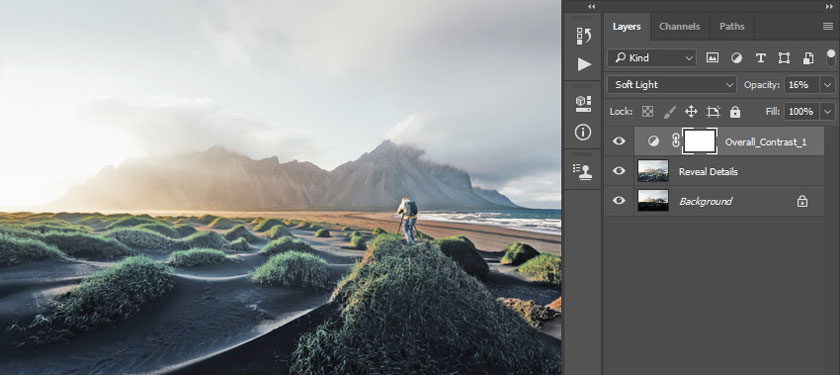Screen dimensions: 840x375
Task: Select the Overall_Contrast_1 layer name
Action: pyautogui.click(x=766, y=142)
